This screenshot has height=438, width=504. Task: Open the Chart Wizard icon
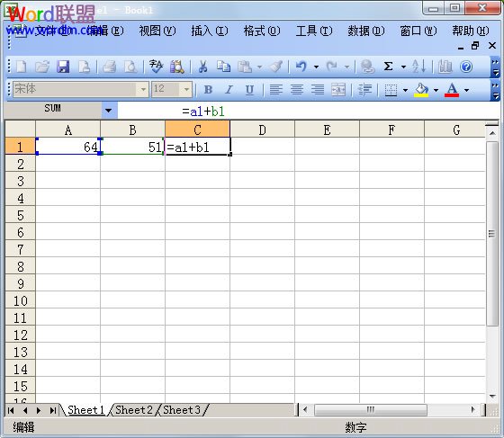(445, 67)
